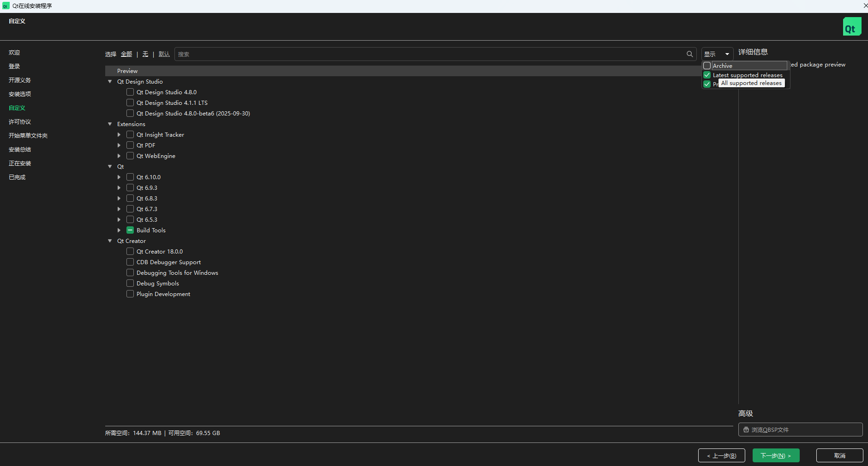Viewport: 868px width, 466px height.
Task: Click the 开源义务 step in sidebar
Action: coord(20,80)
